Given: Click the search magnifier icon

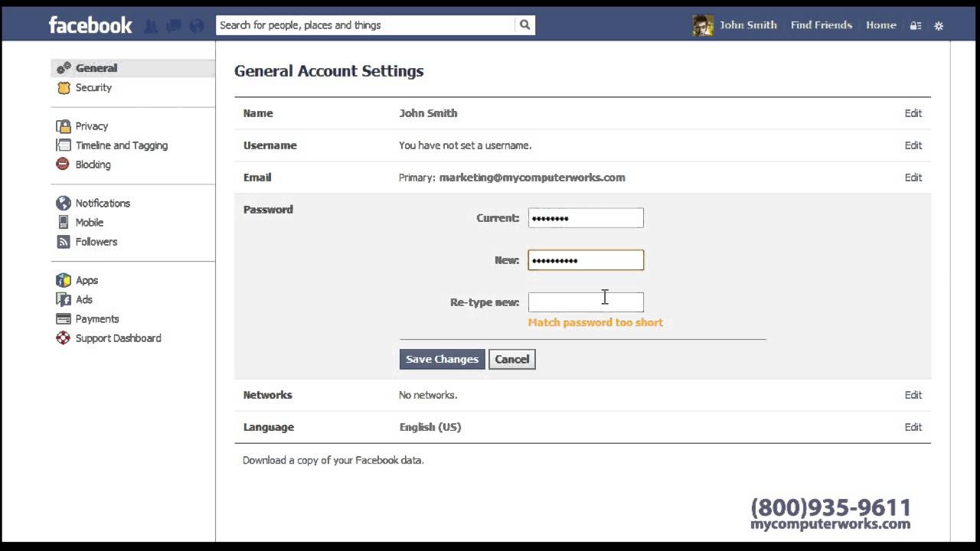Looking at the screenshot, I should [x=524, y=24].
